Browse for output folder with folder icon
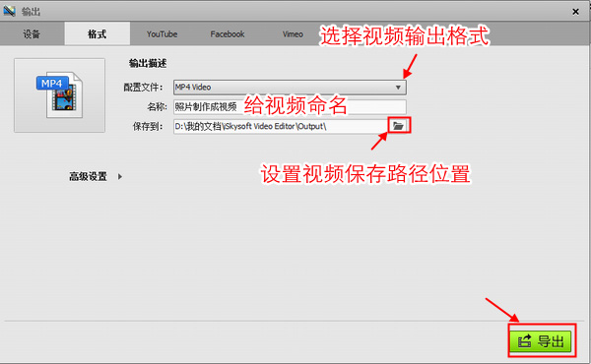This screenshot has height=364, width=591. 399,126
